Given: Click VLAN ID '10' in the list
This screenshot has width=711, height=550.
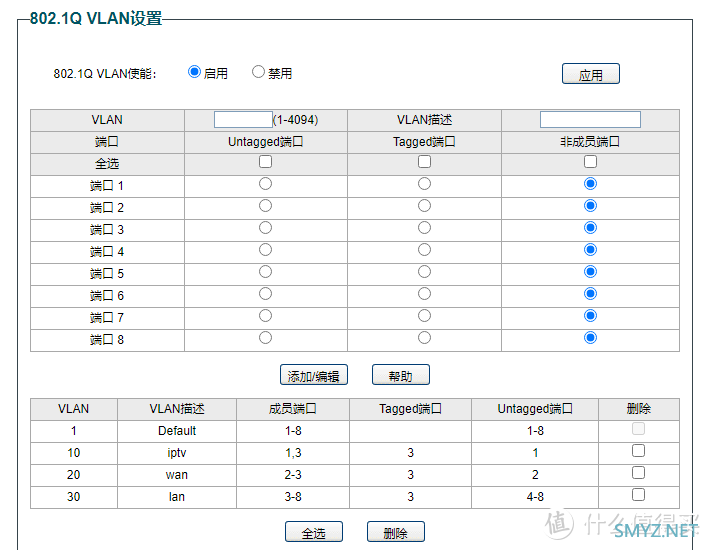Looking at the screenshot, I should (x=73, y=453).
